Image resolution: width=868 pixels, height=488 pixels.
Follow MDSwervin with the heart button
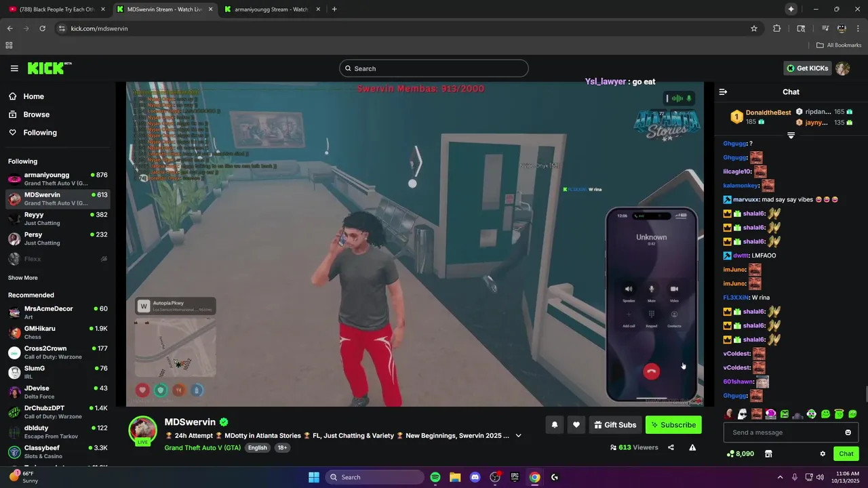(x=576, y=425)
